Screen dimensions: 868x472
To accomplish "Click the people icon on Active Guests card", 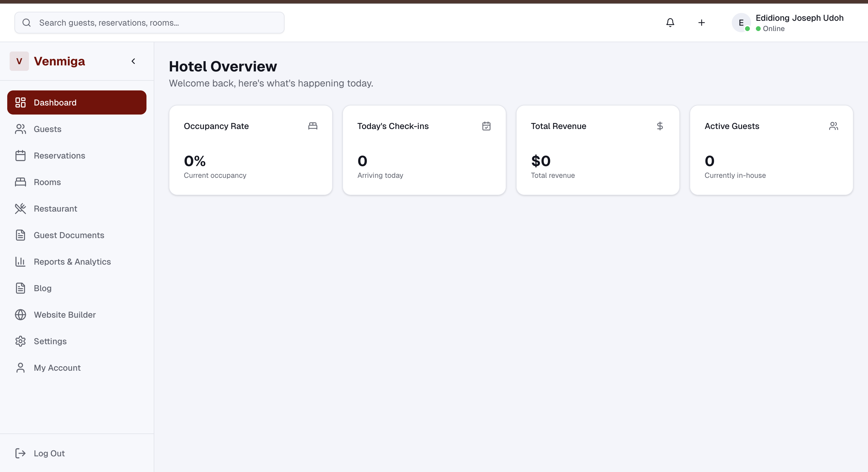I will pyautogui.click(x=833, y=126).
